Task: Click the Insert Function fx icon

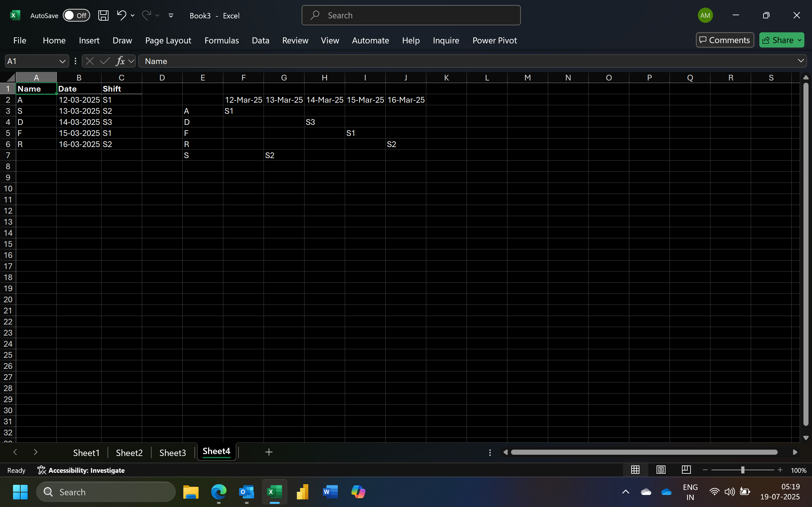Action: click(120, 61)
